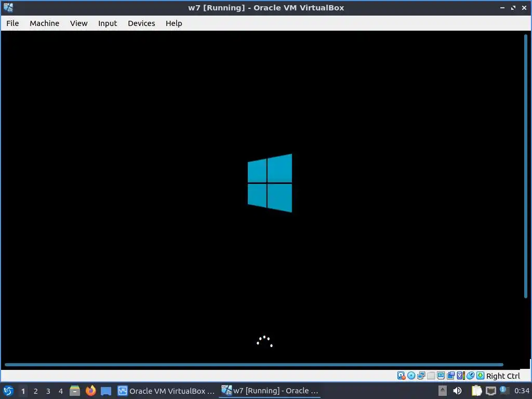Click the hard disk activity status icon
This screenshot has width=532, height=399.
[402, 376]
